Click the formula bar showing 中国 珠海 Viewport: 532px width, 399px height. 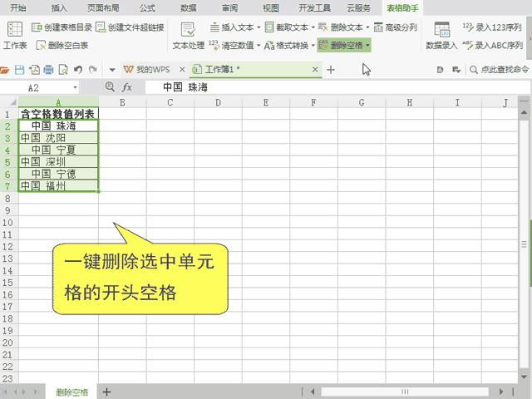(x=337, y=87)
